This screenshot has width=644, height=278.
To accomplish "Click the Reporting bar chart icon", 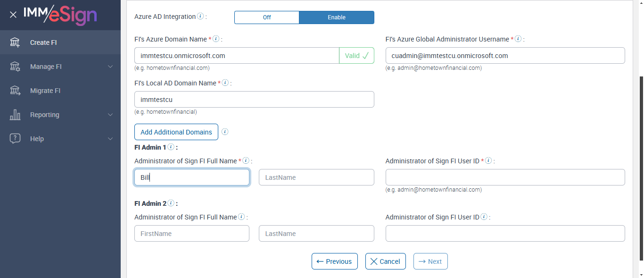I will pyautogui.click(x=15, y=115).
